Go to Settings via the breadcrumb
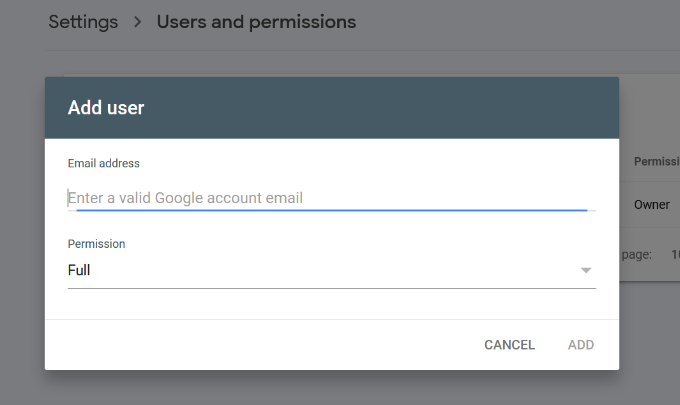The height and width of the screenshot is (405, 680). point(83,22)
